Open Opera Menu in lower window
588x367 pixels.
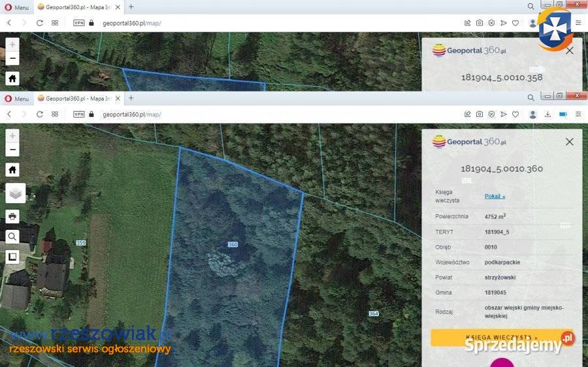coord(18,99)
